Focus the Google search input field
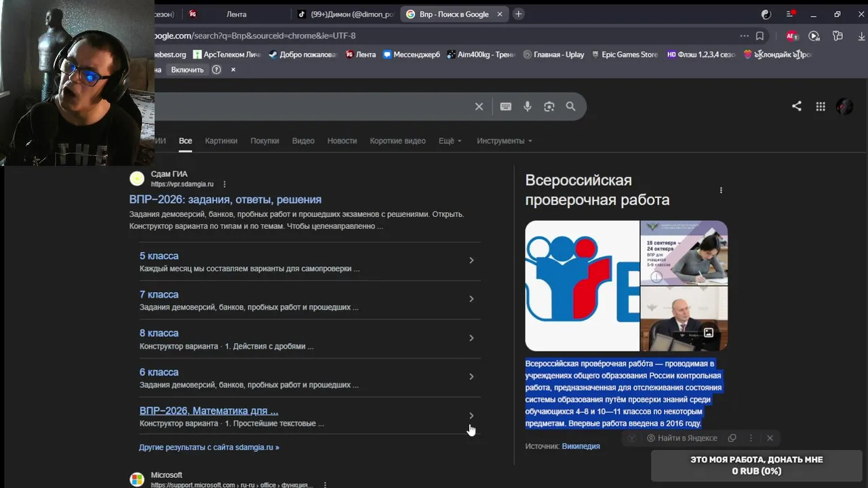This screenshot has width=868, height=488. (x=312, y=106)
